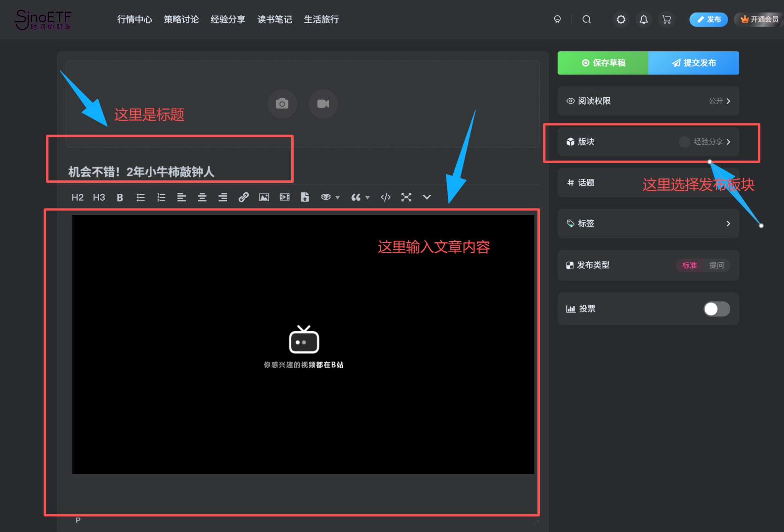Insert a video via the toolbar icon

tap(284, 197)
